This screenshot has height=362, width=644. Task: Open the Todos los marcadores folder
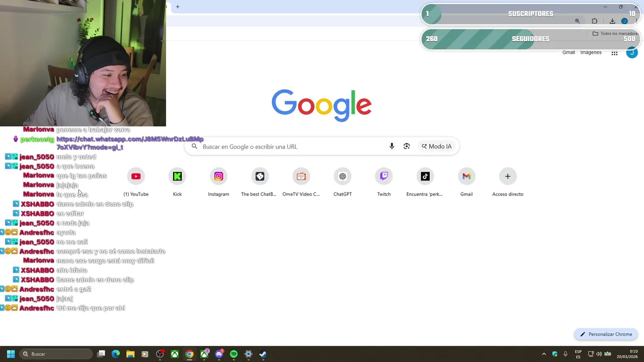615,34
